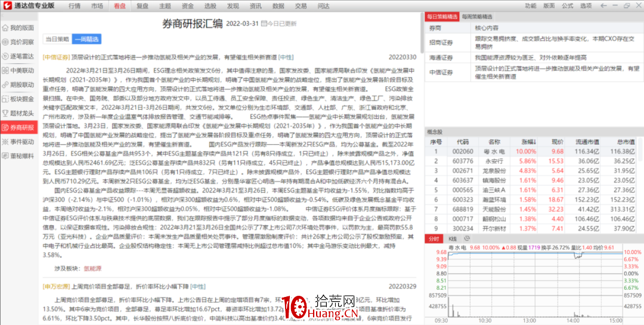Click the 现价 column header
The width and height of the screenshot is (644, 325).
(552, 142)
